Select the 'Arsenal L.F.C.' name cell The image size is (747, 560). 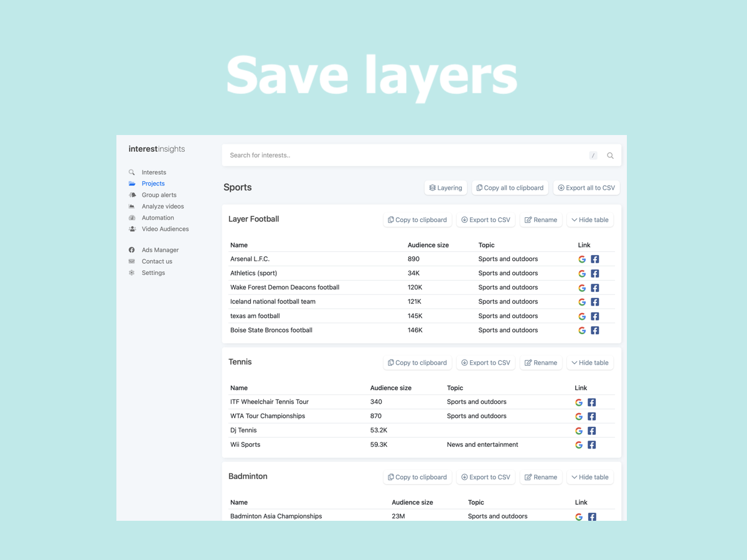pyautogui.click(x=250, y=259)
